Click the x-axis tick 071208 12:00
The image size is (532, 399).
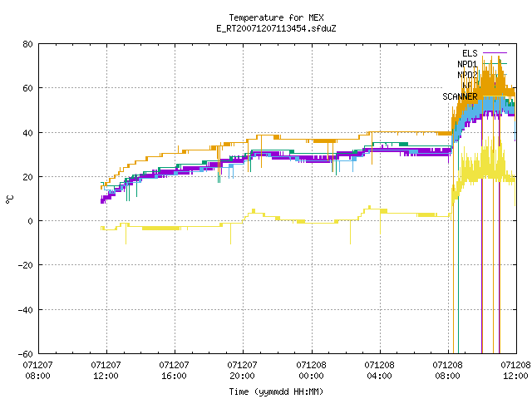515,371
